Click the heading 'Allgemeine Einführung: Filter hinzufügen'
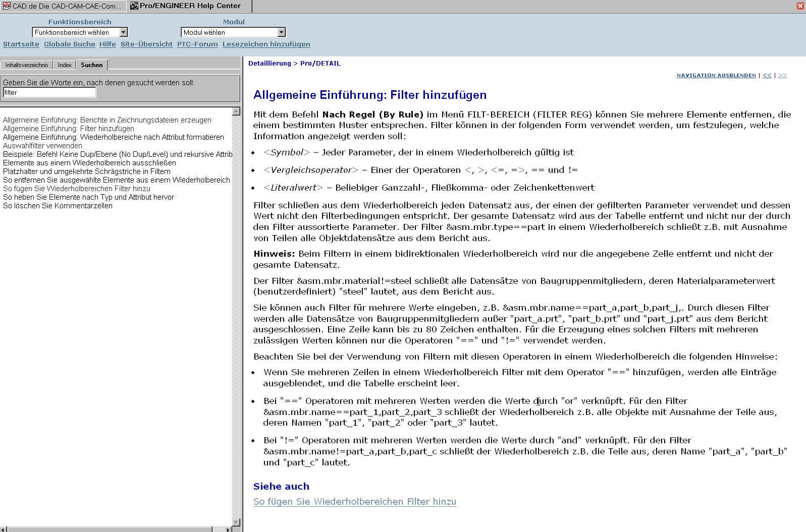Image resolution: width=806 pixels, height=532 pixels. click(370, 95)
